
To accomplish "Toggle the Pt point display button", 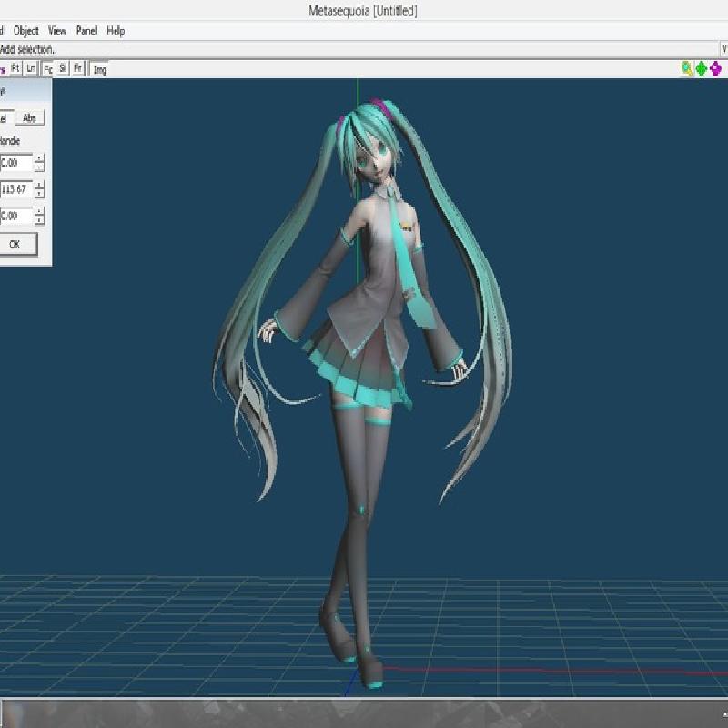I will click(x=15, y=69).
